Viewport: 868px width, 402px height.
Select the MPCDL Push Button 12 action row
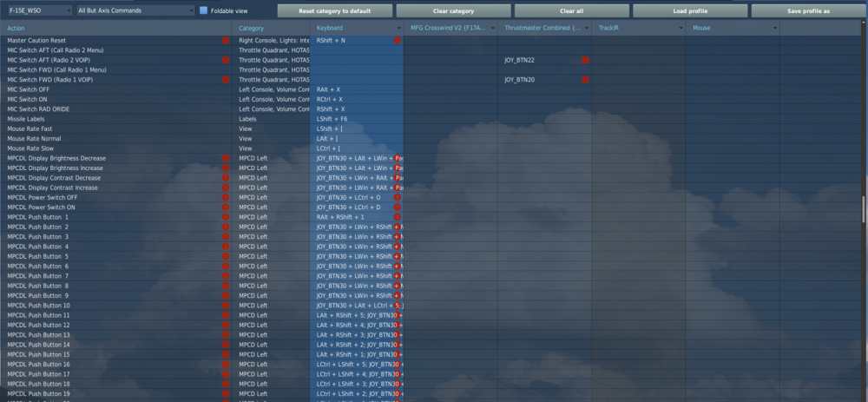pos(115,325)
